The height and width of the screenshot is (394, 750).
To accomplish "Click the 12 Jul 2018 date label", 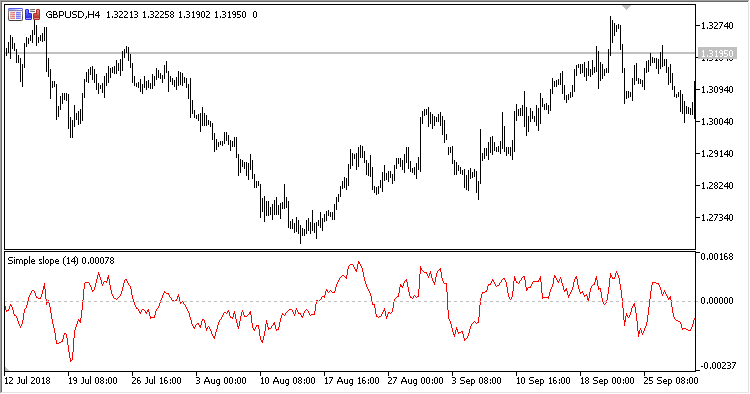I will click(27, 381).
